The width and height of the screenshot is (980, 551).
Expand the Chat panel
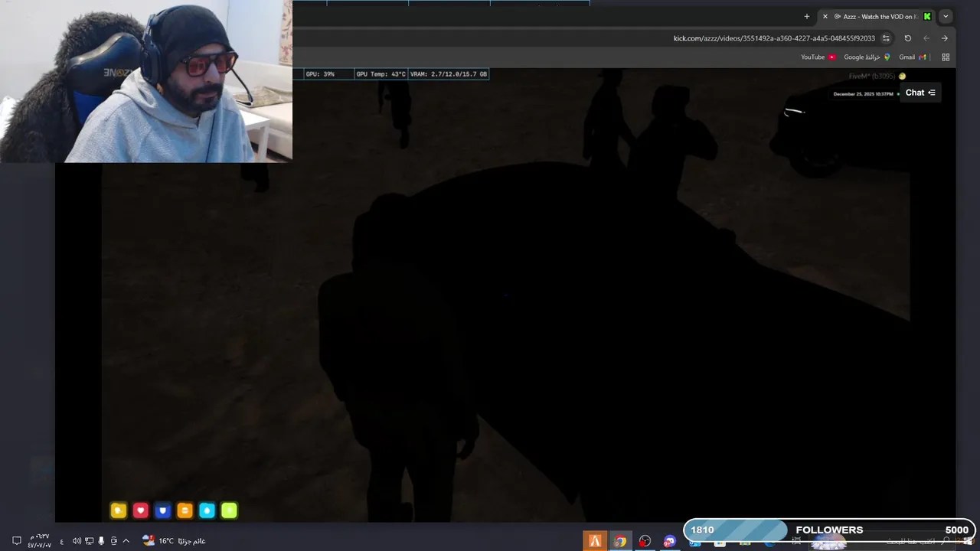[920, 93]
